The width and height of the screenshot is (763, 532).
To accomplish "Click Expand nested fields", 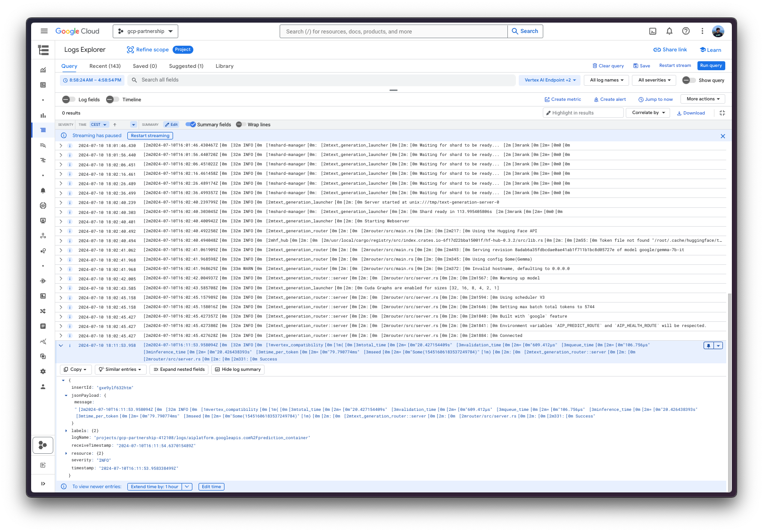I will tap(179, 369).
